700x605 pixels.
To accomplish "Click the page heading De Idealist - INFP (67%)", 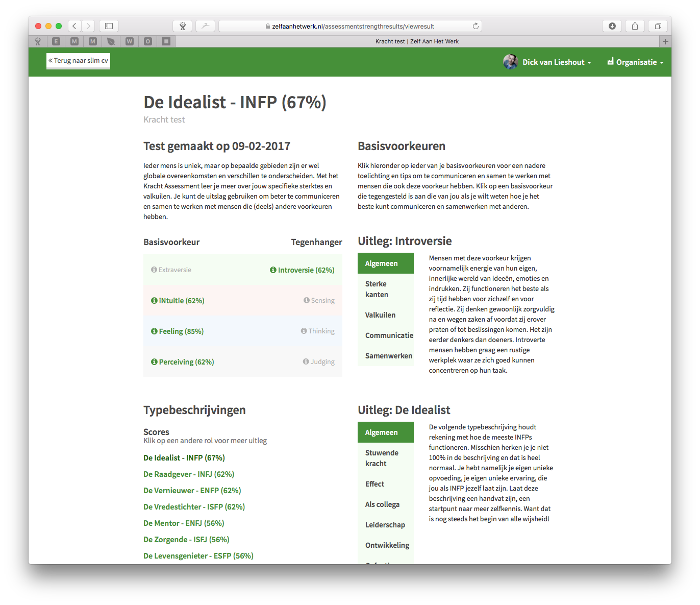I will [x=235, y=102].
